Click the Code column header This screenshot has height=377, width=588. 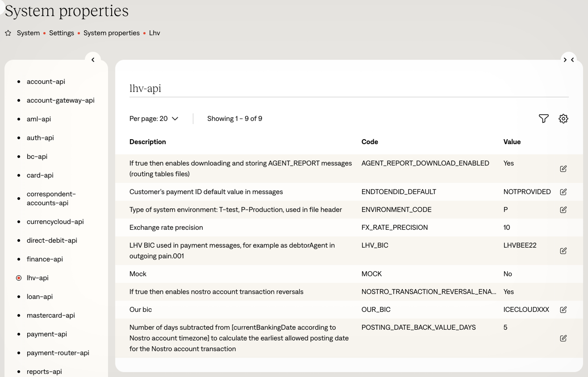click(x=370, y=142)
